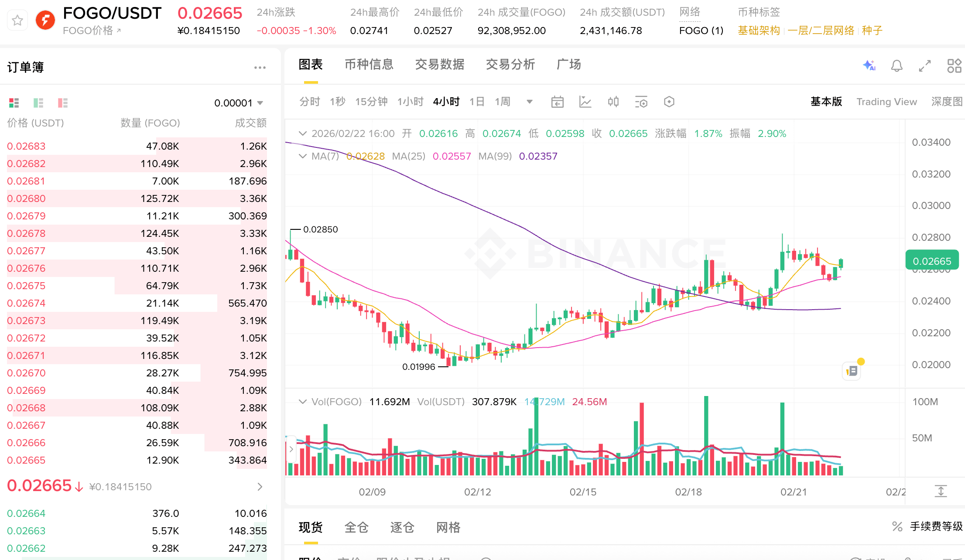The image size is (965, 560).
Task: Select the 逐仓 trading tab
Action: coord(402,527)
